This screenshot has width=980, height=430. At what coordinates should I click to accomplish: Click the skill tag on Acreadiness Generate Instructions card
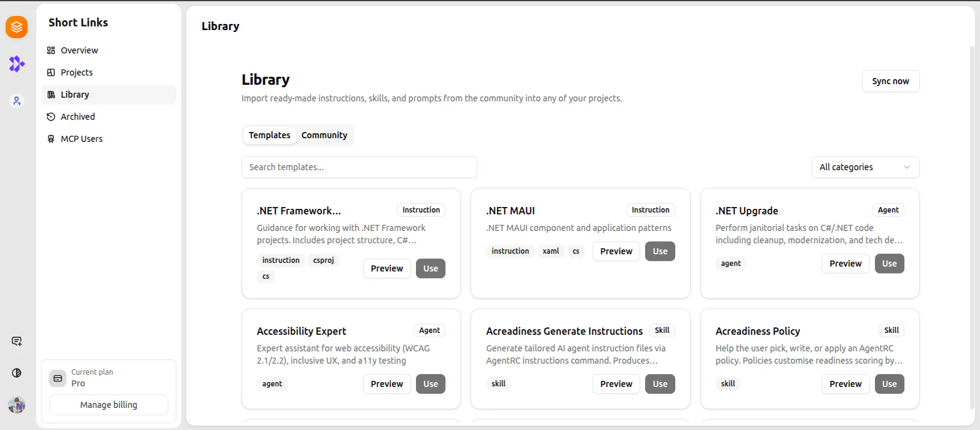[x=499, y=384]
